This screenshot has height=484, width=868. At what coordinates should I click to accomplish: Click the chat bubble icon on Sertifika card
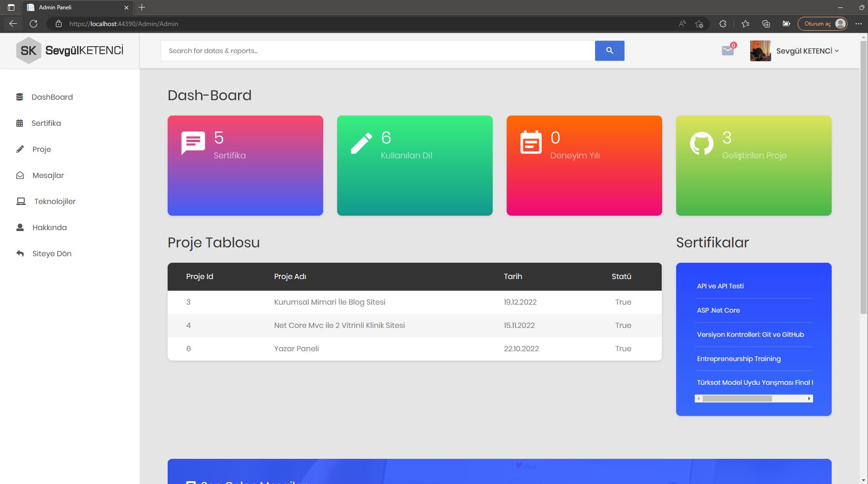coord(193,143)
